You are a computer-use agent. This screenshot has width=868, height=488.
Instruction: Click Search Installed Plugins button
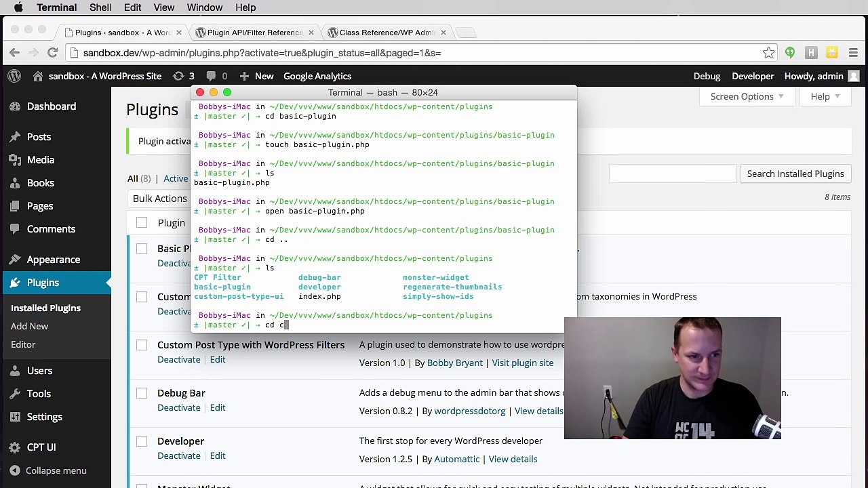(x=795, y=174)
